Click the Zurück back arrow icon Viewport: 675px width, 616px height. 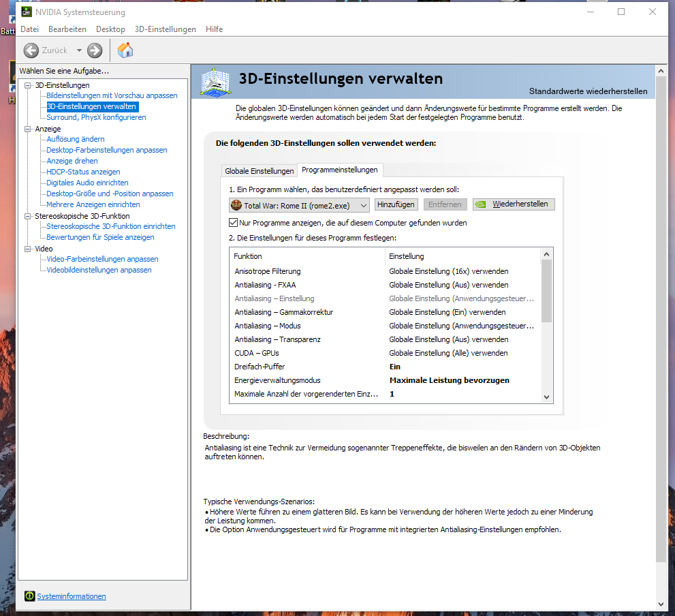tap(31, 50)
